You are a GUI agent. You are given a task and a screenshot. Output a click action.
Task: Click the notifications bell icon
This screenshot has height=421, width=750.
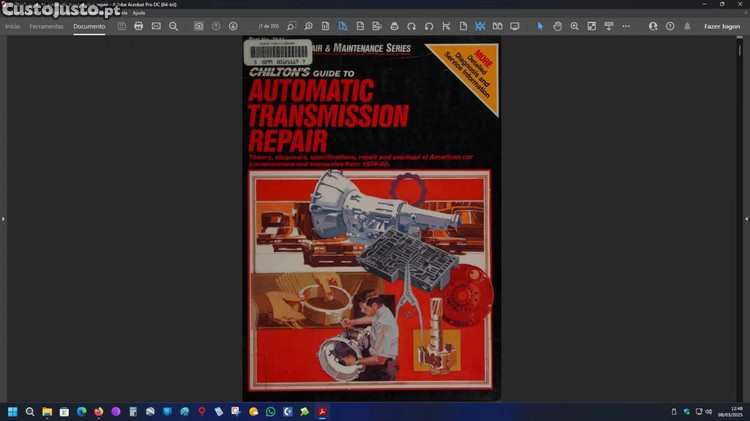(x=687, y=26)
